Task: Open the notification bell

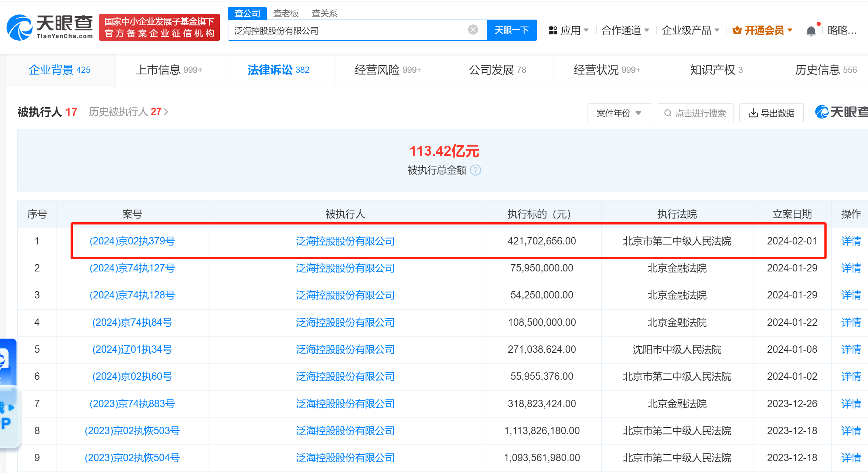Action: tap(811, 31)
